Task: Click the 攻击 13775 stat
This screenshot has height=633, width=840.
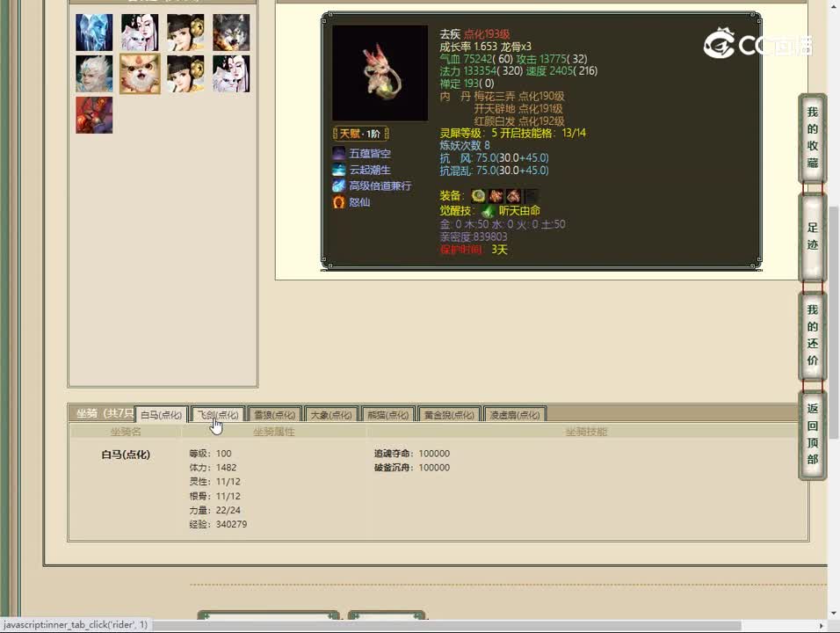Action: coord(552,58)
